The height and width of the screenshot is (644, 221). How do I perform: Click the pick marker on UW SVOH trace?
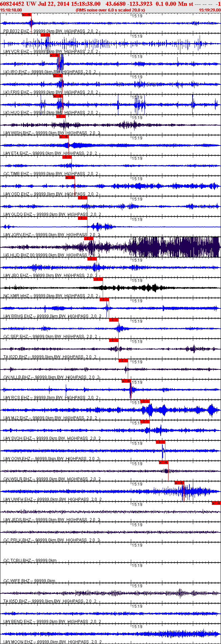point(145,422)
